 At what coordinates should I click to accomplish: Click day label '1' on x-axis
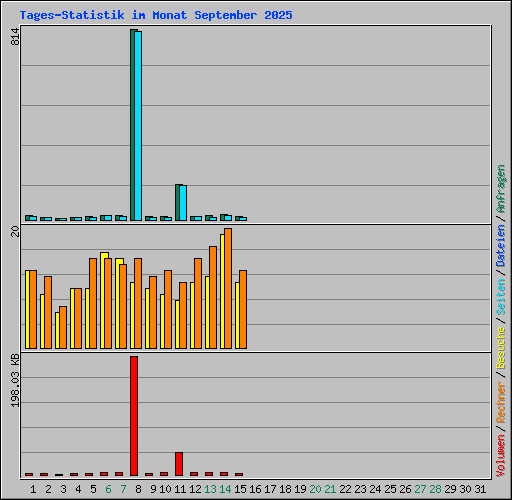click(33, 489)
